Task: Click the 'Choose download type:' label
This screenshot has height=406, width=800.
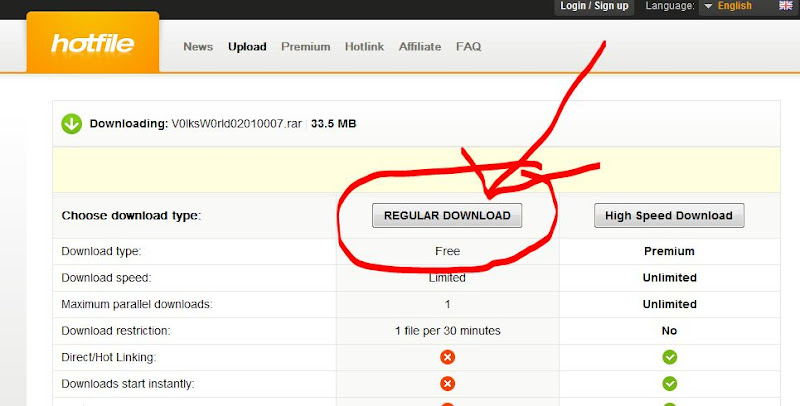Action: 131,216
